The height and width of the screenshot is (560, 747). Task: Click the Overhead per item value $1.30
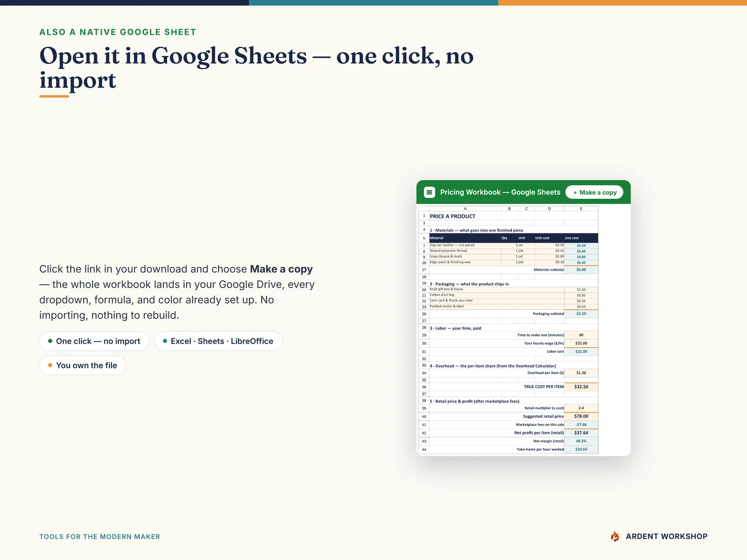click(581, 373)
